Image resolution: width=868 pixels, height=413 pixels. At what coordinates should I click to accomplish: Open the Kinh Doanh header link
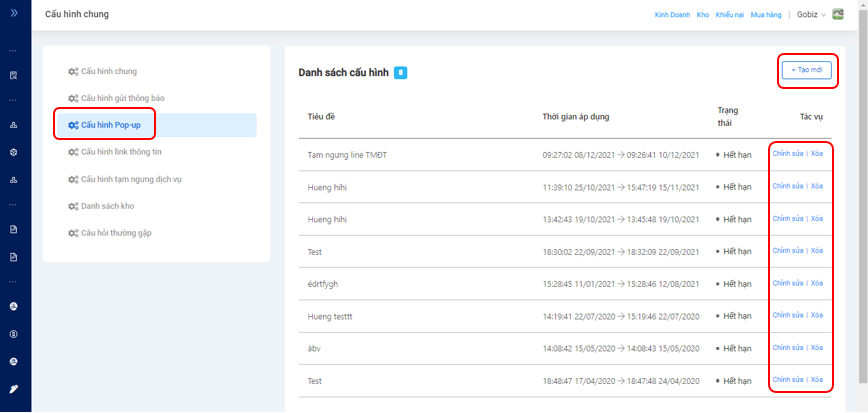pos(673,15)
